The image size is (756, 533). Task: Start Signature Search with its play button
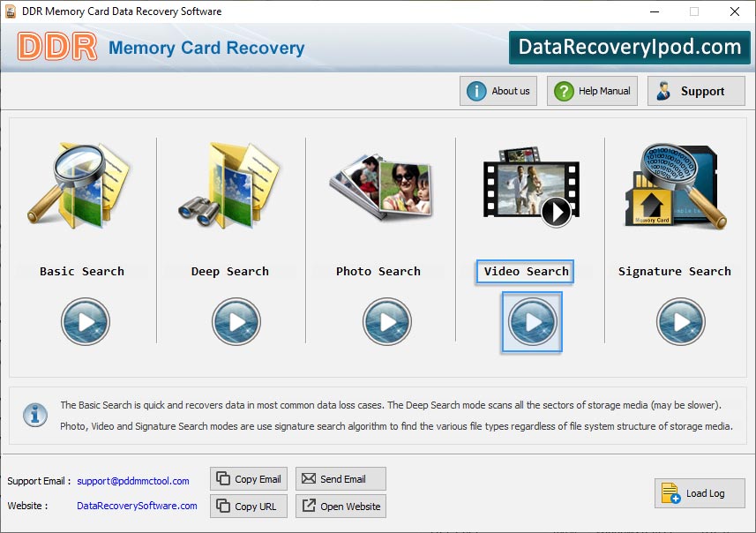(x=681, y=321)
